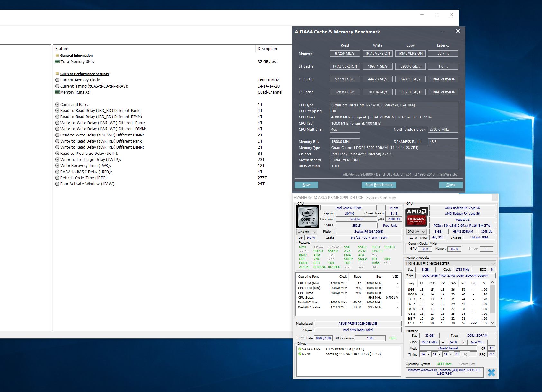Open the General information link

point(77,55)
